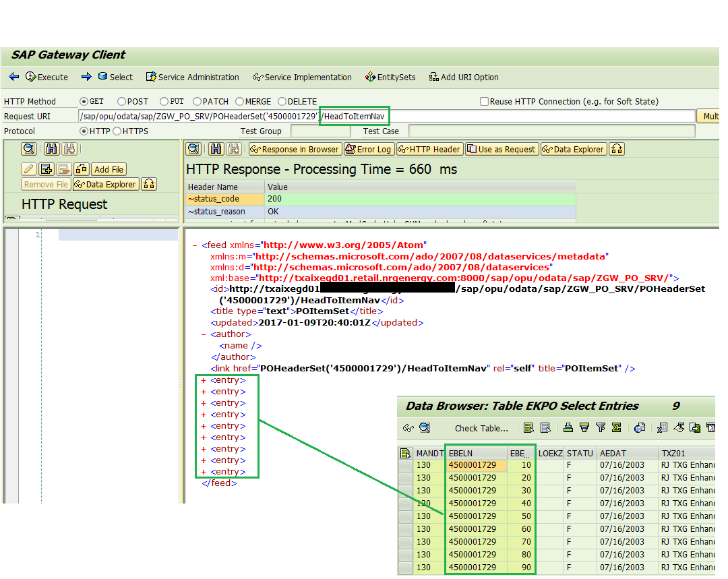This screenshot has width=728, height=579.
Task: Enable the Reuse HTTP Connection checkbox
Action: [484, 100]
